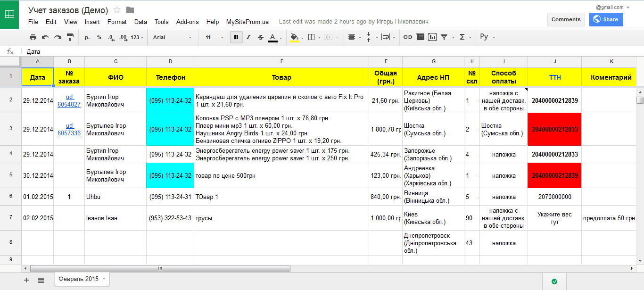Open the Insert menu
644x290 pixels.
[92, 22]
